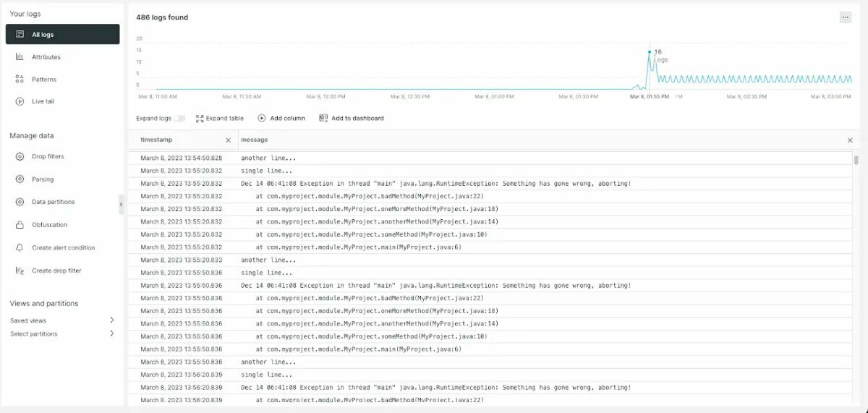Select Create alert condition
The width and height of the screenshot is (868, 413).
[63, 247]
